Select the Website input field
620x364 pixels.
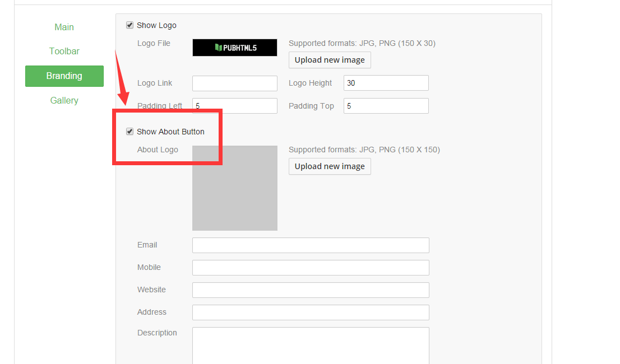311,290
